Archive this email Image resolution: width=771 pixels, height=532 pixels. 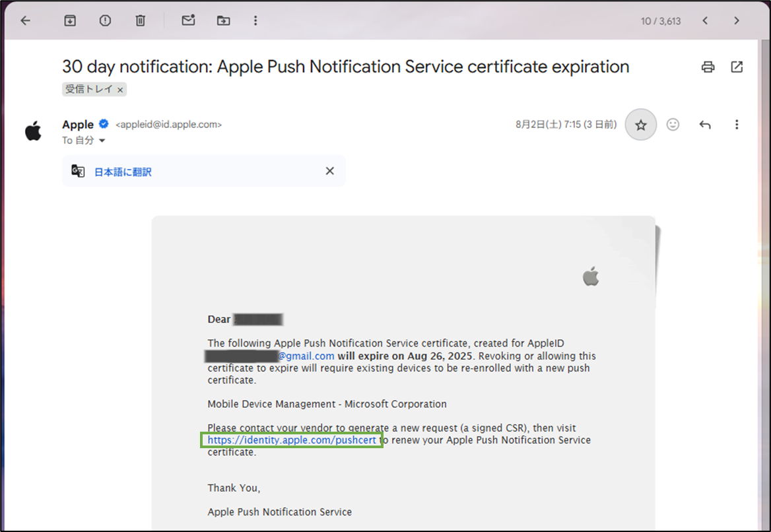[x=71, y=20]
